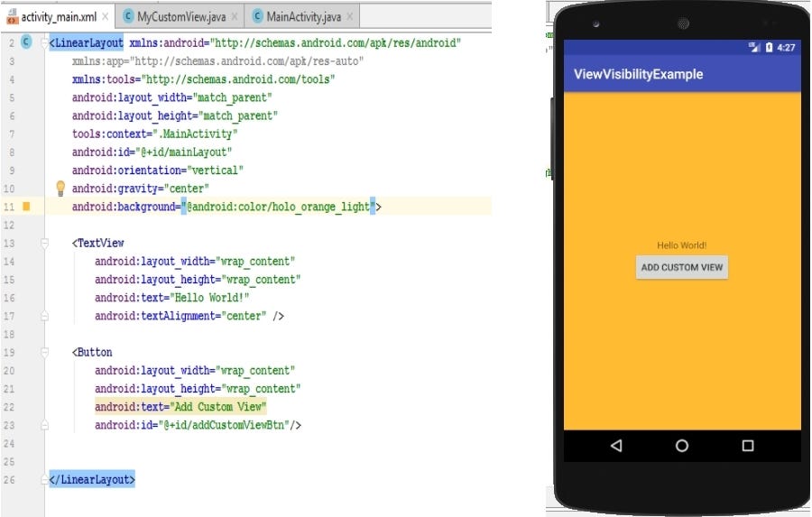Click the class icon on MyCustomView.java tab
The width and height of the screenshot is (812, 517).
point(128,16)
